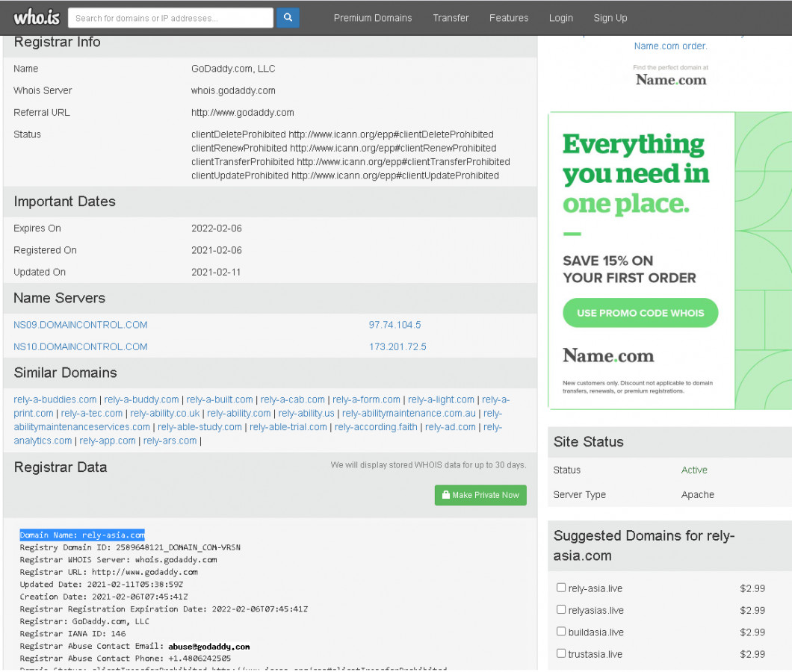Image resolution: width=792 pixels, height=672 pixels.
Task: Open similar domain rely-able-trial.com
Action: (288, 426)
